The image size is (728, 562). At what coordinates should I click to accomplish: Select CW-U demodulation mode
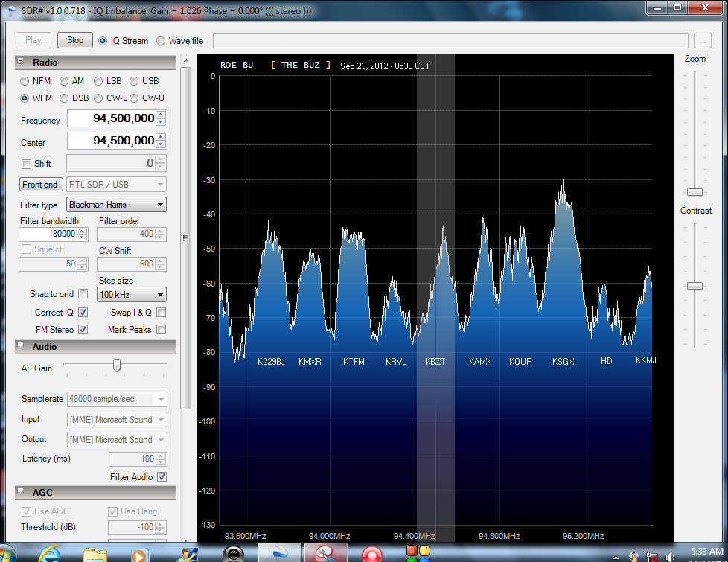pyautogui.click(x=134, y=98)
